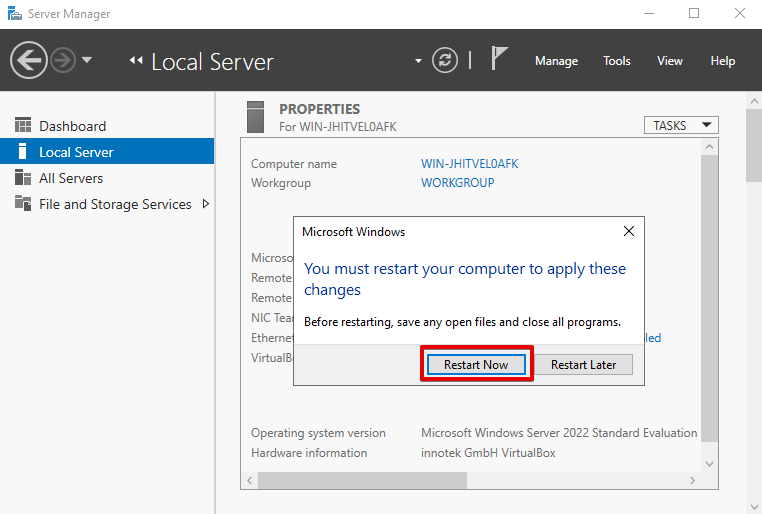Click properties horizontal scroll left arrow
The width and height of the screenshot is (762, 514).
[249, 480]
